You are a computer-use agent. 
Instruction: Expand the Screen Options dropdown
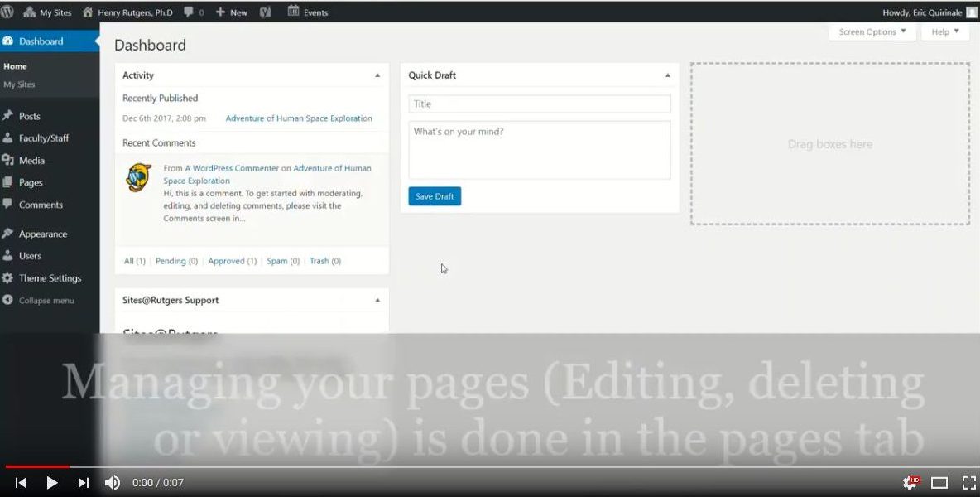click(x=872, y=32)
